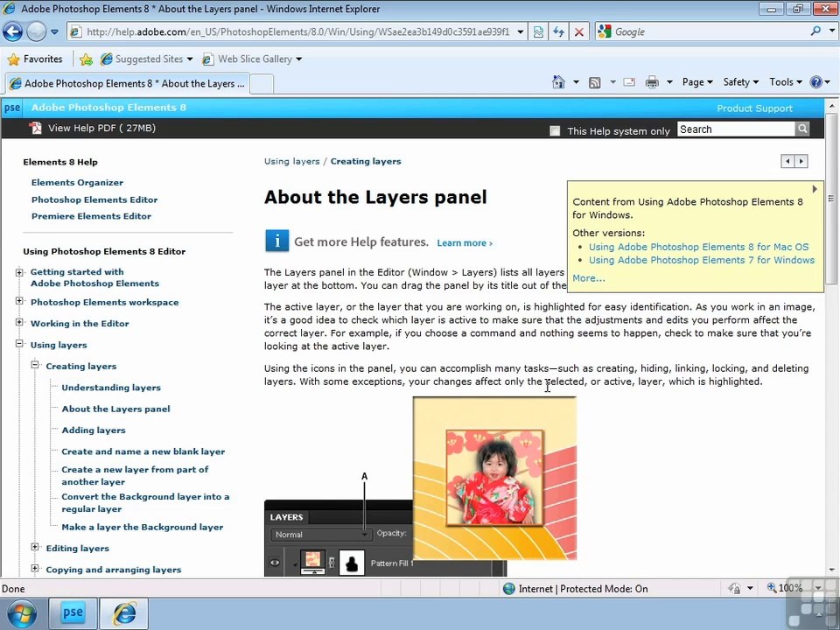Collapse the yellow versions note arrow

tap(815, 189)
